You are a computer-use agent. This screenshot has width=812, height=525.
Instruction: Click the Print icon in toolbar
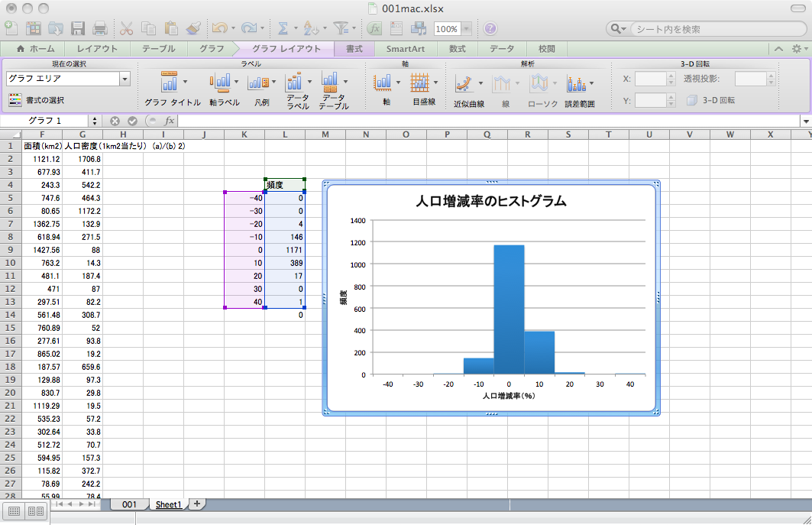coord(100,29)
